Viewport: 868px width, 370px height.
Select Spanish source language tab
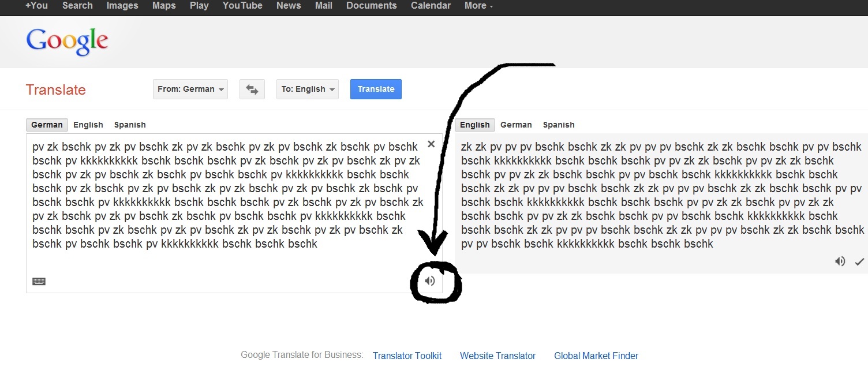130,125
